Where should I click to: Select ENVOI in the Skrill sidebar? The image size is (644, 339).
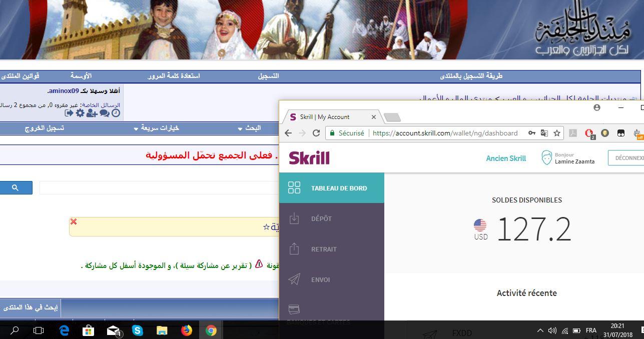(332, 279)
